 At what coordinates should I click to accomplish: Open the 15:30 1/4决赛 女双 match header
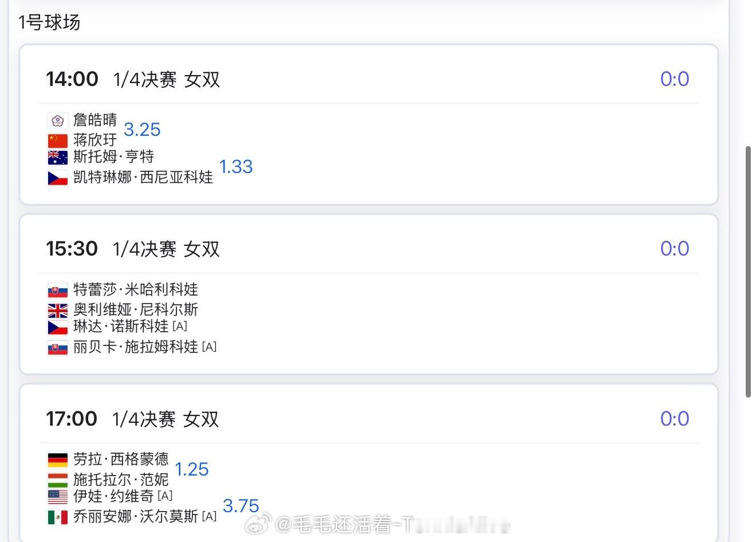point(133,249)
